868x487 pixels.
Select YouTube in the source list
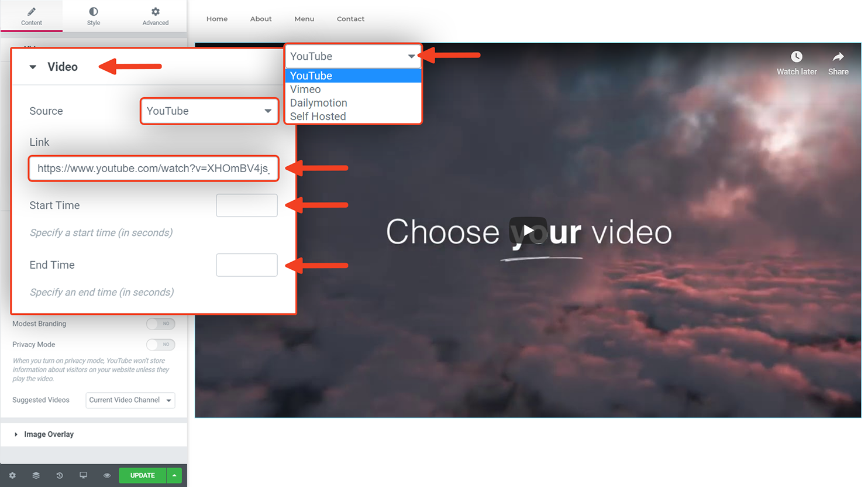pos(353,76)
